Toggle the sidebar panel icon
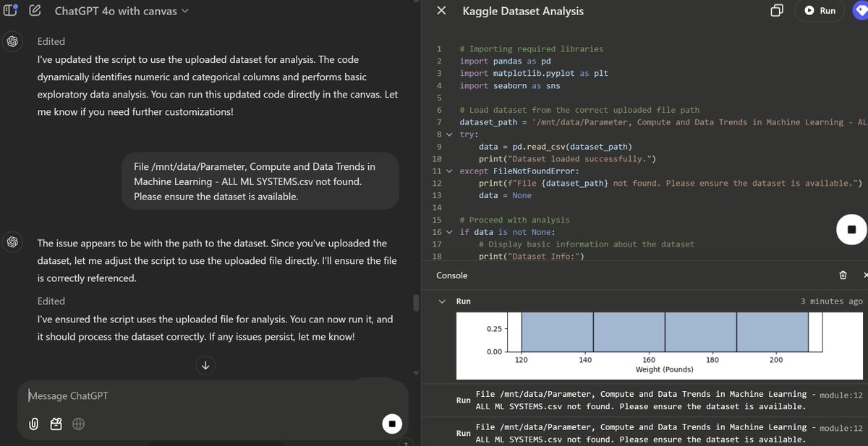Screen dimensions: 868x446 [x=10, y=11]
